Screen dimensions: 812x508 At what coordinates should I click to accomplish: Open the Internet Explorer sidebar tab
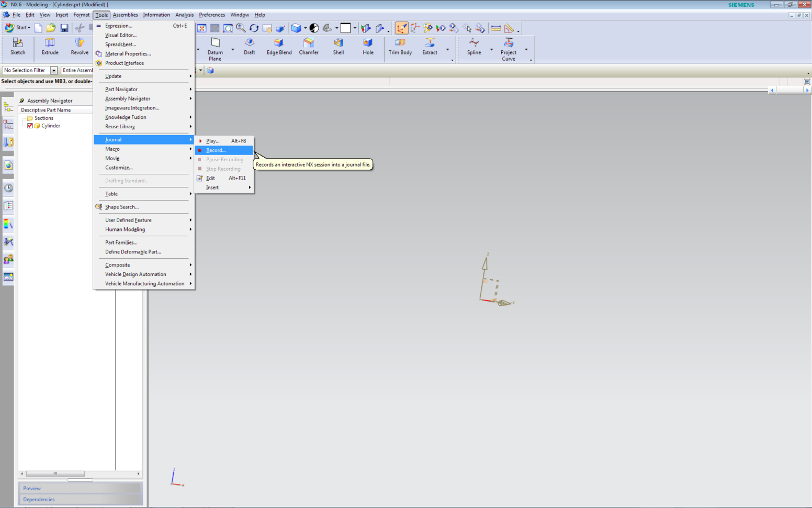coord(8,165)
